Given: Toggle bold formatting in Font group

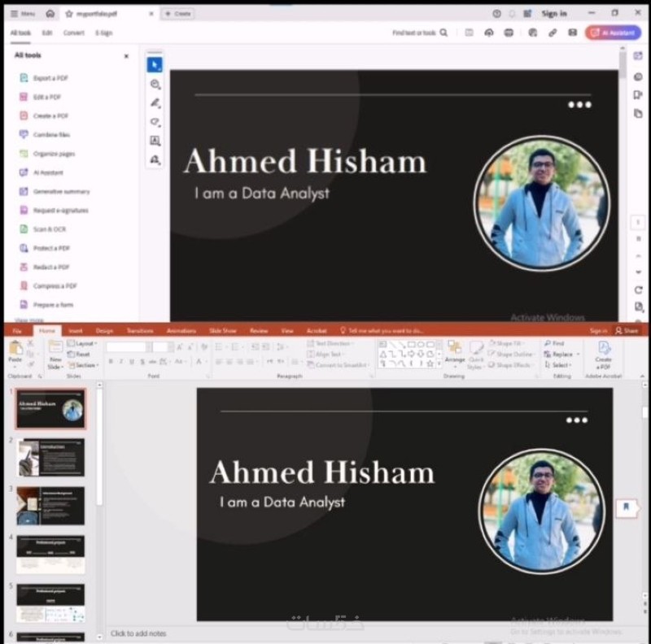Looking at the screenshot, I should click(111, 362).
